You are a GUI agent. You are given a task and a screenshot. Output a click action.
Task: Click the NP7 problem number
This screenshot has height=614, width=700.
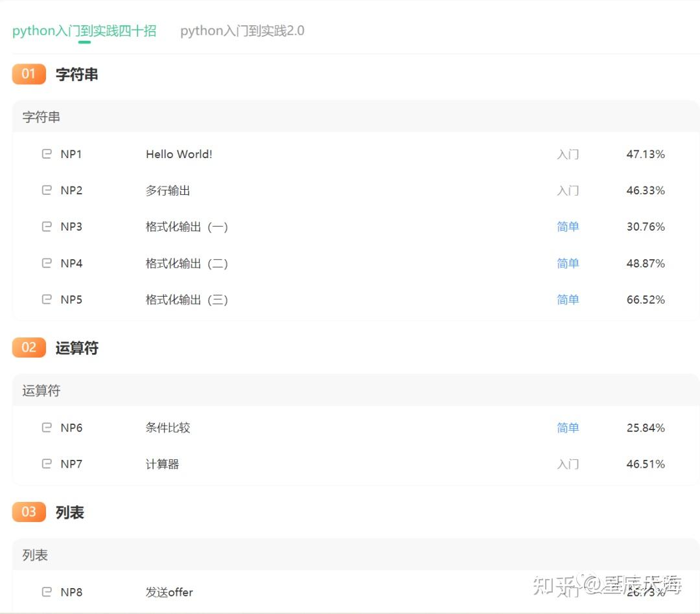tap(71, 464)
